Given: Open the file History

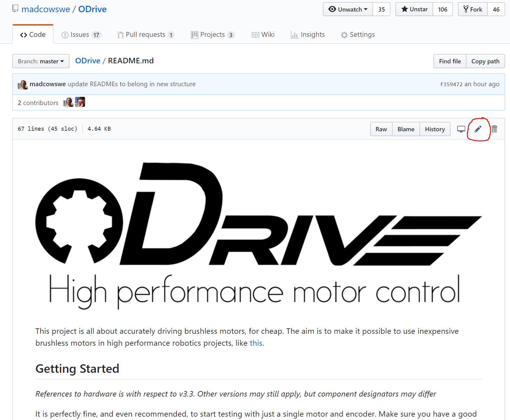Looking at the screenshot, I should click(435, 129).
